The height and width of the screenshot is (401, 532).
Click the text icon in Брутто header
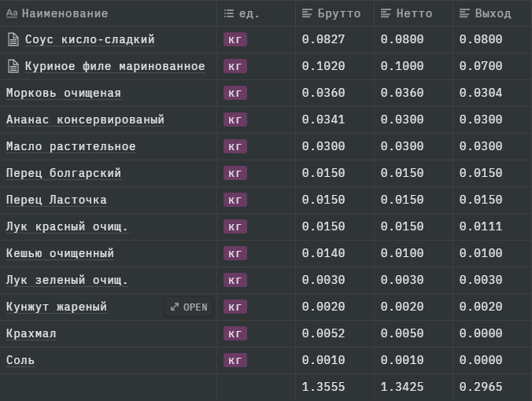[307, 13]
